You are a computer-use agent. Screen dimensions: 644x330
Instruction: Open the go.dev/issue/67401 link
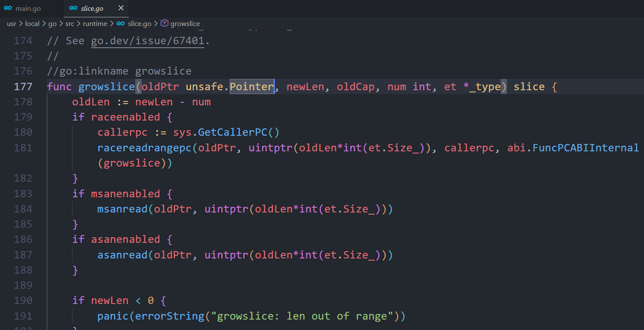pos(147,41)
